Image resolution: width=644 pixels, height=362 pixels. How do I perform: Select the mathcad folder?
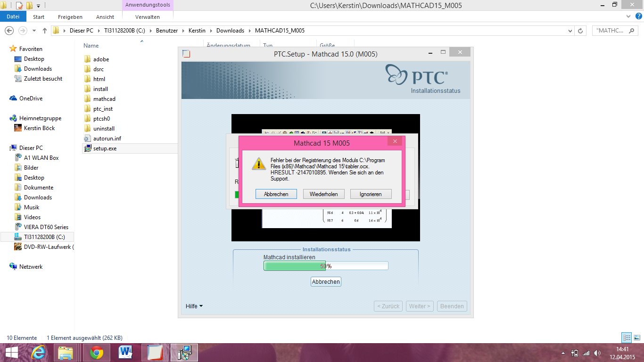tap(104, 99)
